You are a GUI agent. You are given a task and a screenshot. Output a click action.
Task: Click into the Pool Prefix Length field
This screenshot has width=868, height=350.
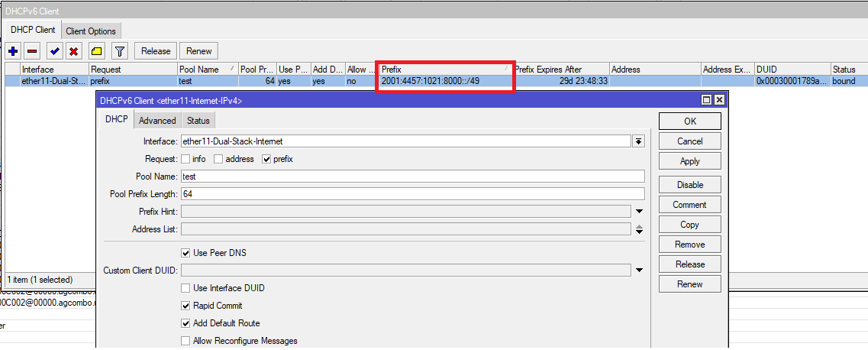(412, 194)
